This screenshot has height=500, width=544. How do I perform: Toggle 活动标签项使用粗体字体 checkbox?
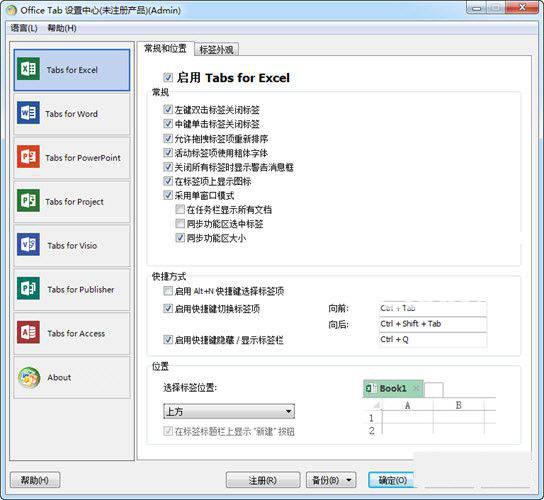click(x=168, y=153)
